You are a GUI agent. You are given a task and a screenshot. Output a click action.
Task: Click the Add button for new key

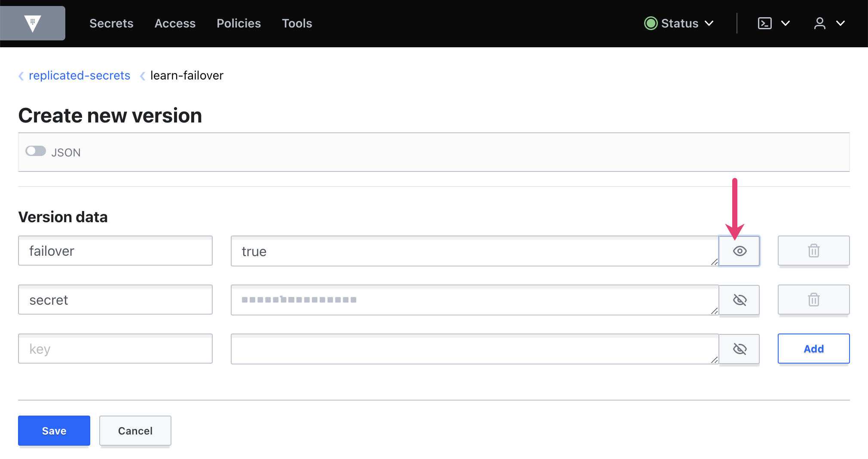[x=813, y=349]
